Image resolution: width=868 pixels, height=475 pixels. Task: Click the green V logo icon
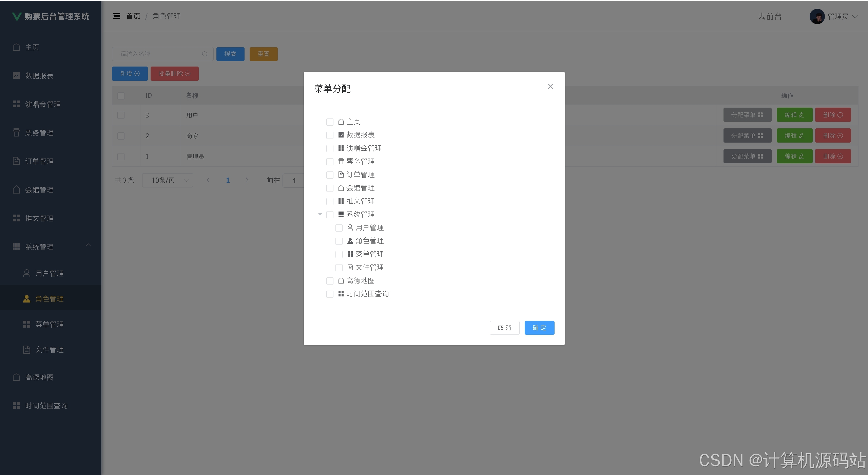click(17, 17)
